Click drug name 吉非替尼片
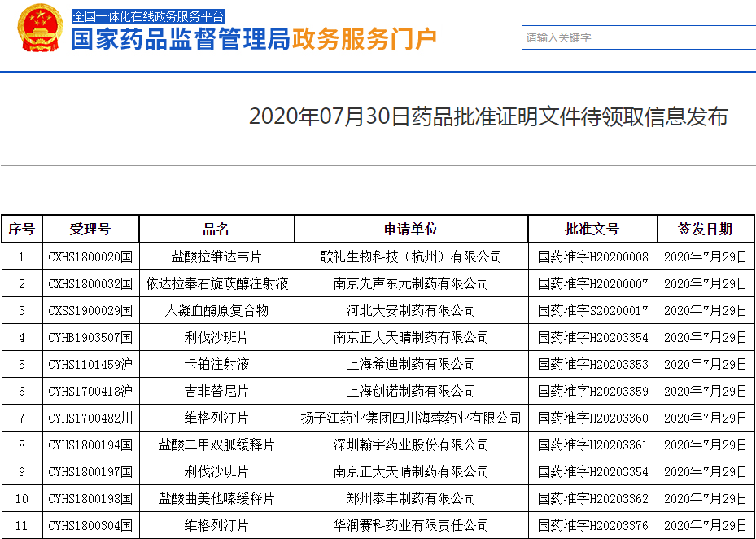This screenshot has height=539, width=756. point(216,392)
